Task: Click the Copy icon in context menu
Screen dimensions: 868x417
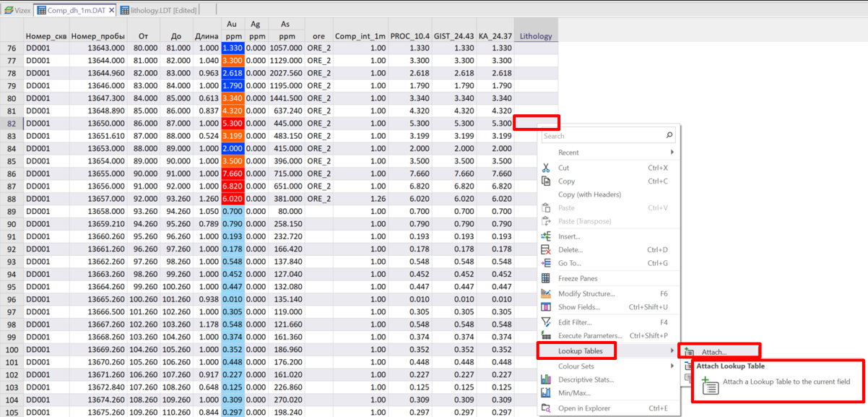Action: (546, 181)
